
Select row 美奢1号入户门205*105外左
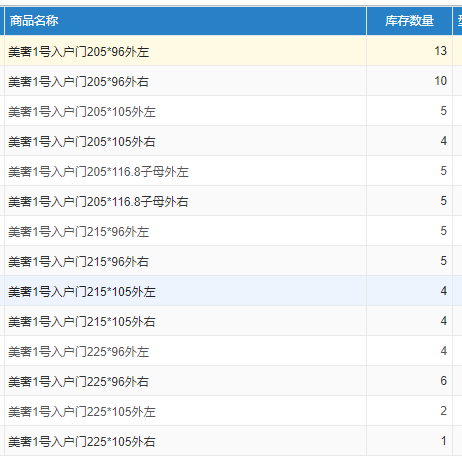click(x=231, y=111)
